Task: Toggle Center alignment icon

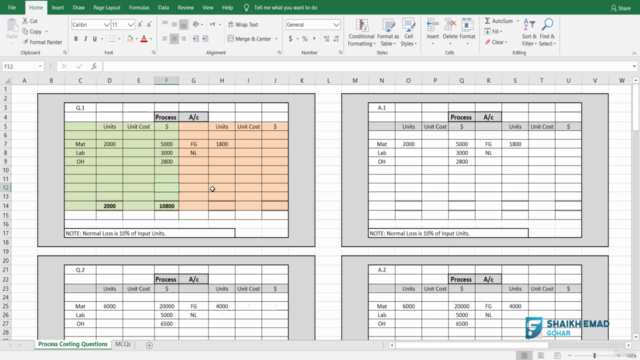Action: (174, 39)
